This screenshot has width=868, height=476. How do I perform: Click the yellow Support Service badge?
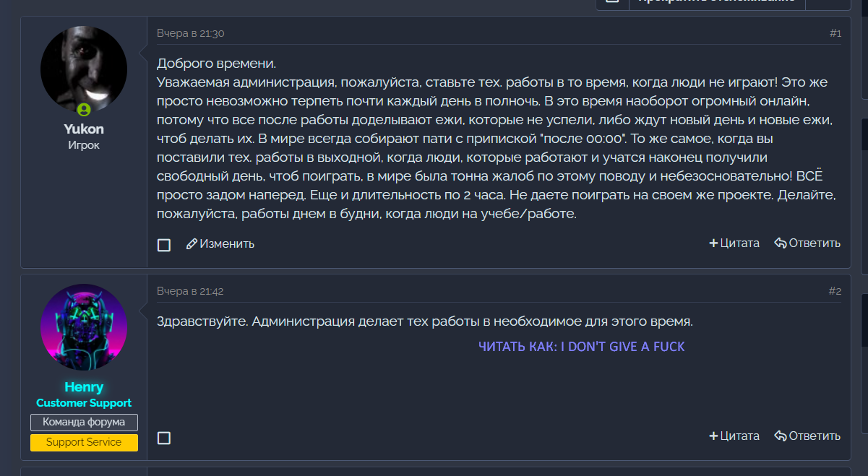(84, 442)
